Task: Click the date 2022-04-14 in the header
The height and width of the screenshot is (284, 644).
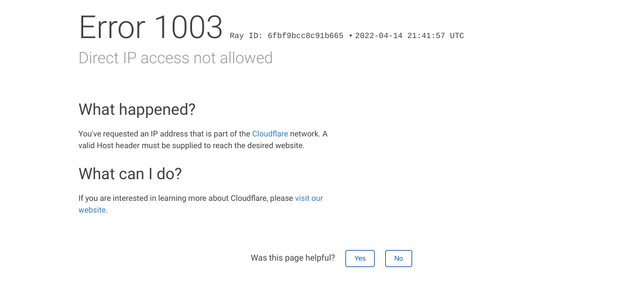Action: [x=378, y=36]
